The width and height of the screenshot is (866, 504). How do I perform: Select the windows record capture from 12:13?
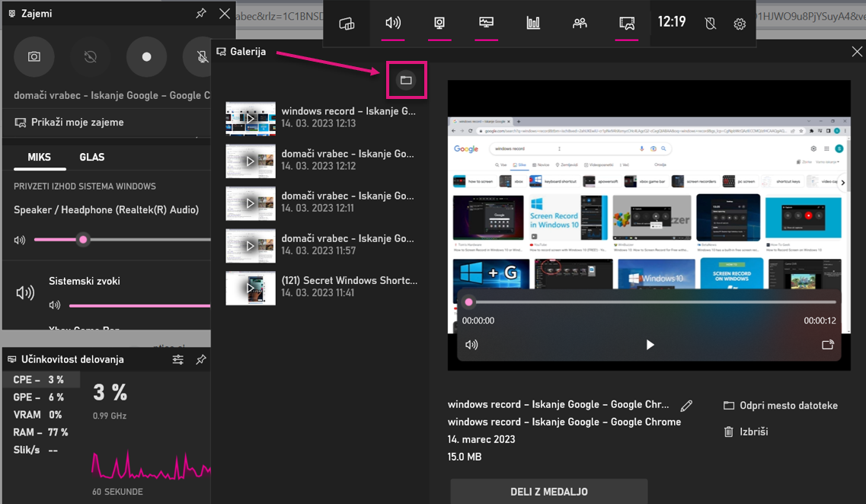[x=321, y=117]
